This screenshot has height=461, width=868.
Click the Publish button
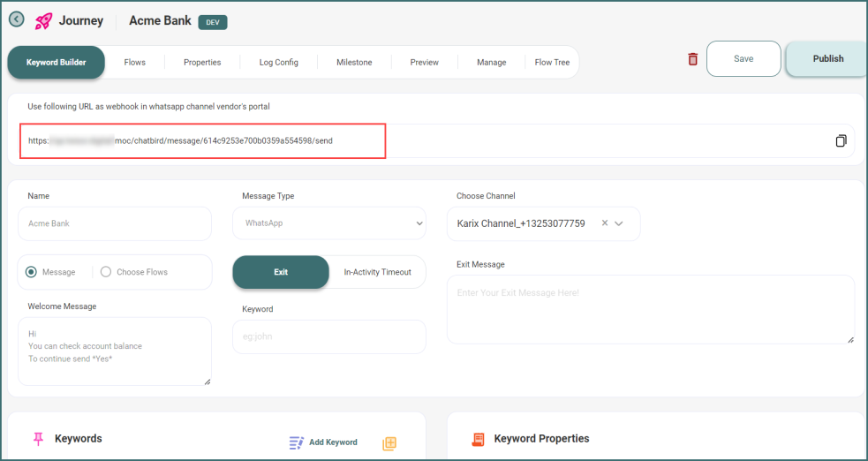pyautogui.click(x=827, y=59)
